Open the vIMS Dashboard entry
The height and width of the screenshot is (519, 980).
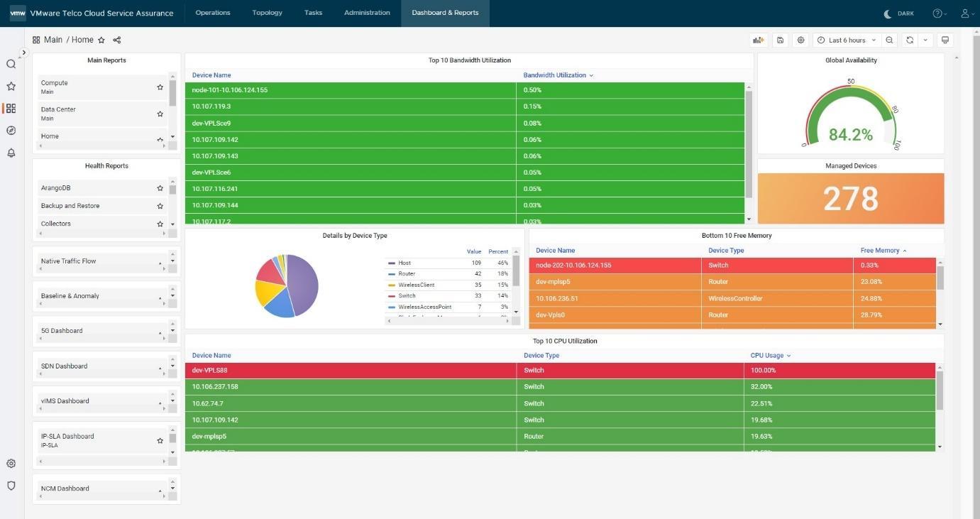click(x=65, y=401)
